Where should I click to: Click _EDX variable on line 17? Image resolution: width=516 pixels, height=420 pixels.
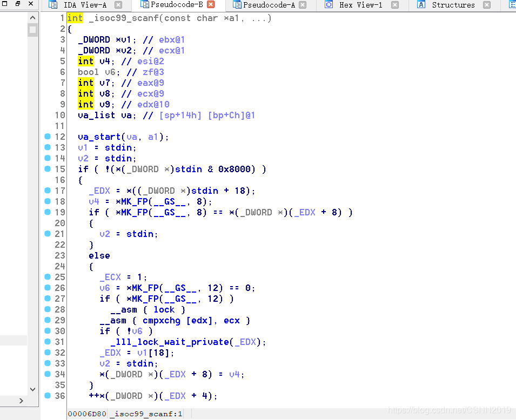click(x=99, y=191)
